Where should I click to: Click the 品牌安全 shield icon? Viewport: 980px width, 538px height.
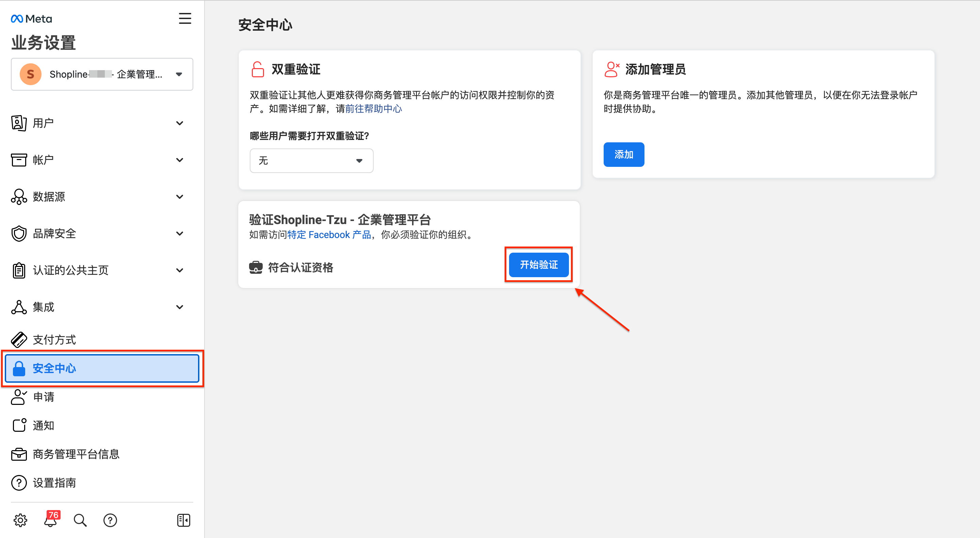[19, 233]
